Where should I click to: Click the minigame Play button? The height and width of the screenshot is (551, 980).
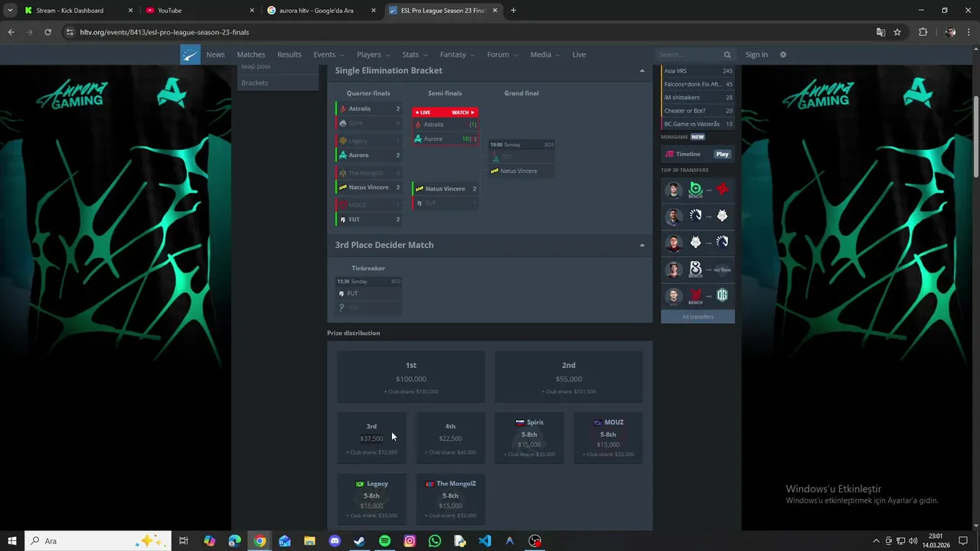(x=722, y=154)
